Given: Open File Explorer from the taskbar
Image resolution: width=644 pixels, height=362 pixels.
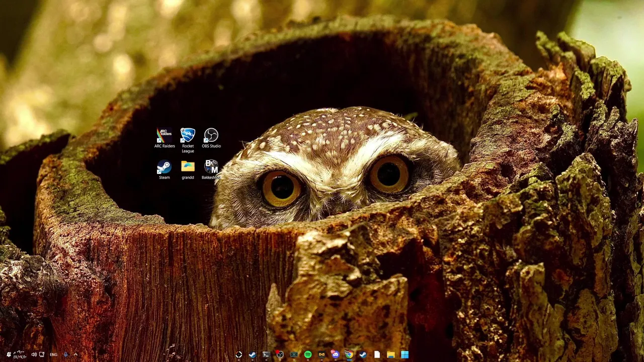Looking at the screenshot, I should click(390, 354).
